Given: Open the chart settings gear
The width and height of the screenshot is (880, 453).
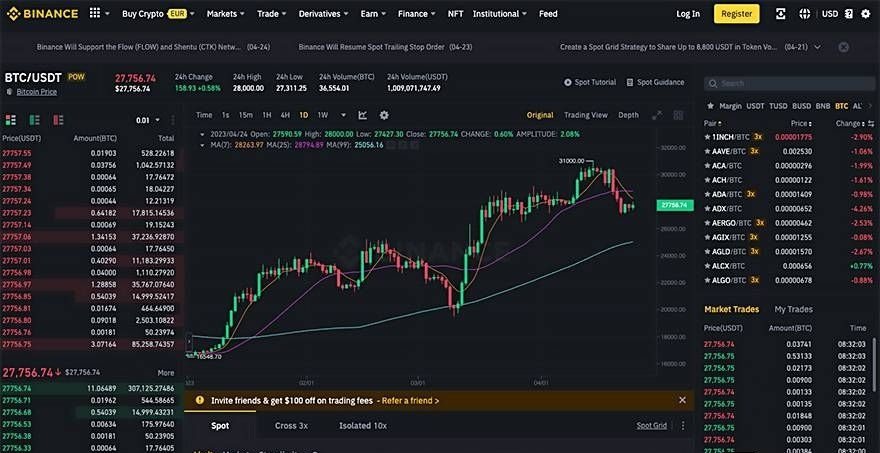Looking at the screenshot, I should tap(384, 115).
